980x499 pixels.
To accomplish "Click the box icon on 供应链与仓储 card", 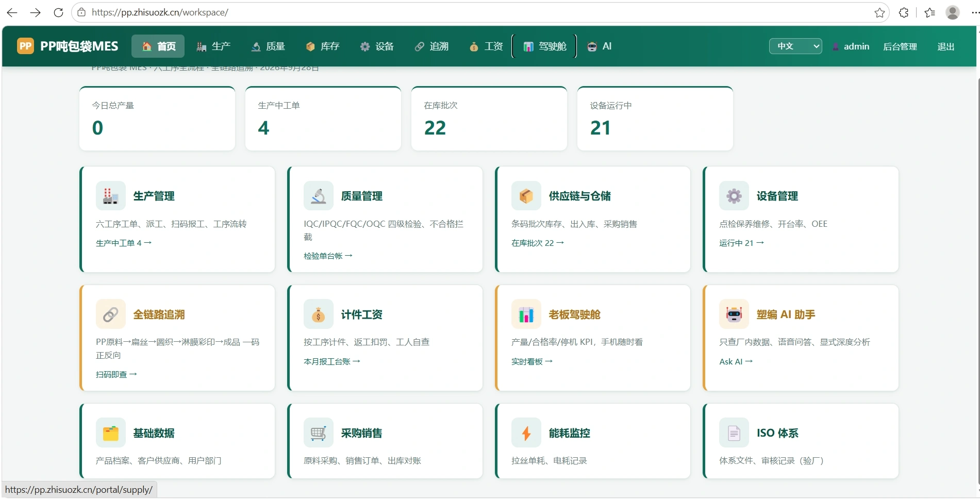I will tap(526, 196).
